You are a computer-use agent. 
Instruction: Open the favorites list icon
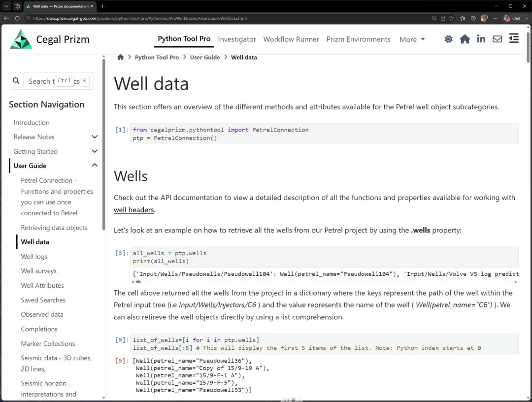click(x=463, y=18)
